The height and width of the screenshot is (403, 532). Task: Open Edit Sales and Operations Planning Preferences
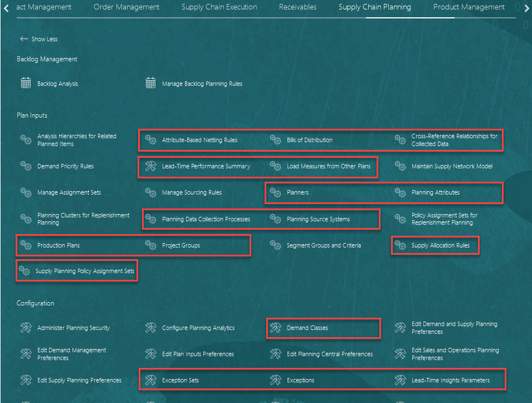pyautogui.click(x=455, y=354)
